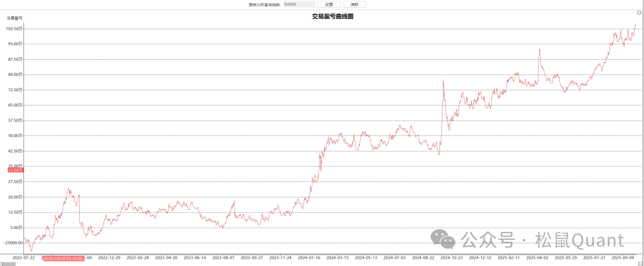The image size is (644, 266).
Task: Click the chart title 交易盈亏曲线图
Action: pyautogui.click(x=333, y=16)
